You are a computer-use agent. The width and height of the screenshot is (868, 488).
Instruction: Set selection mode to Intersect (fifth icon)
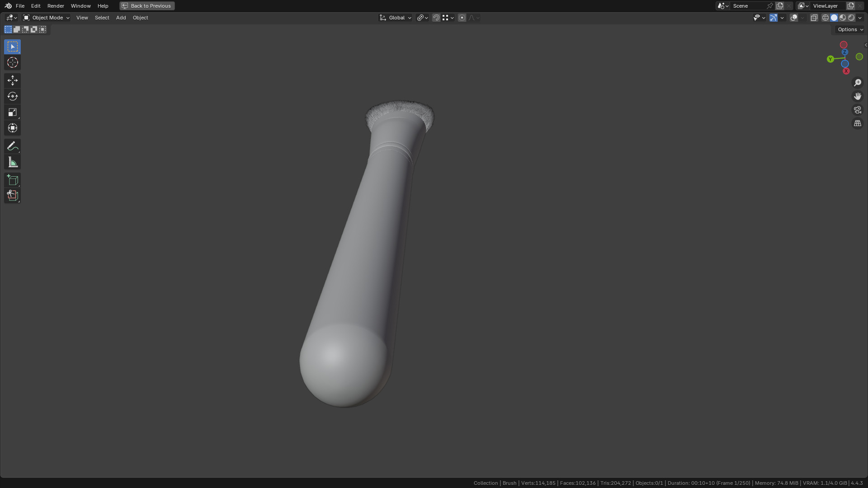(42, 29)
